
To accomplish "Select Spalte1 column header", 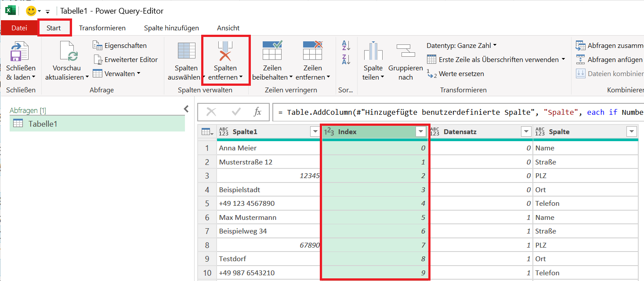I will [269, 131].
